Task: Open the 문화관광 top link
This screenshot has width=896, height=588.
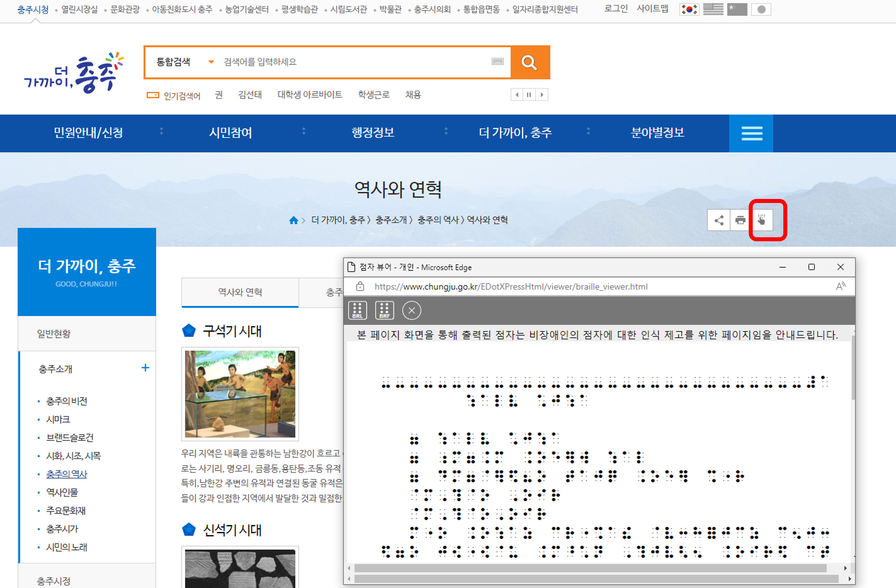Action: coord(125,9)
